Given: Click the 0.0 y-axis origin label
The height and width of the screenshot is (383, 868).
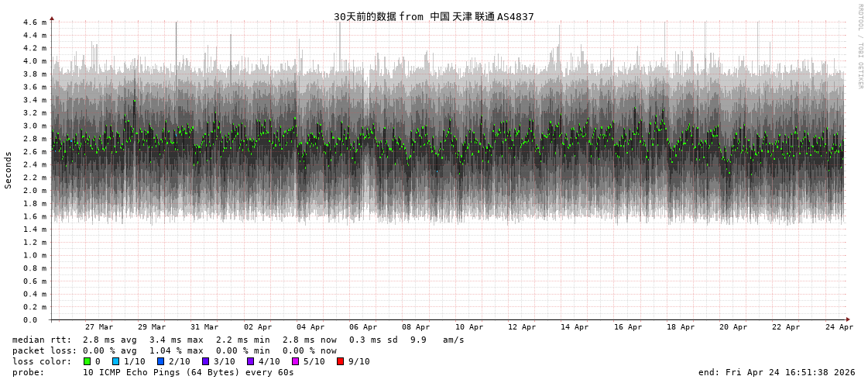Looking at the screenshot, I should tap(29, 319).
